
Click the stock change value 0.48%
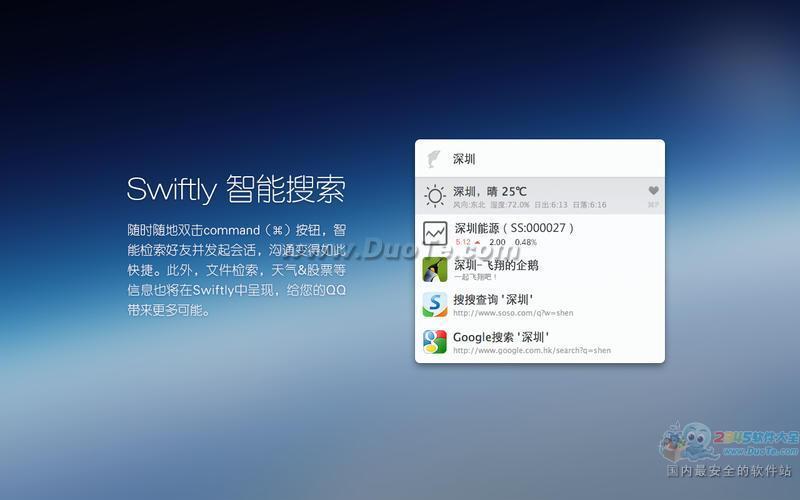(x=526, y=242)
